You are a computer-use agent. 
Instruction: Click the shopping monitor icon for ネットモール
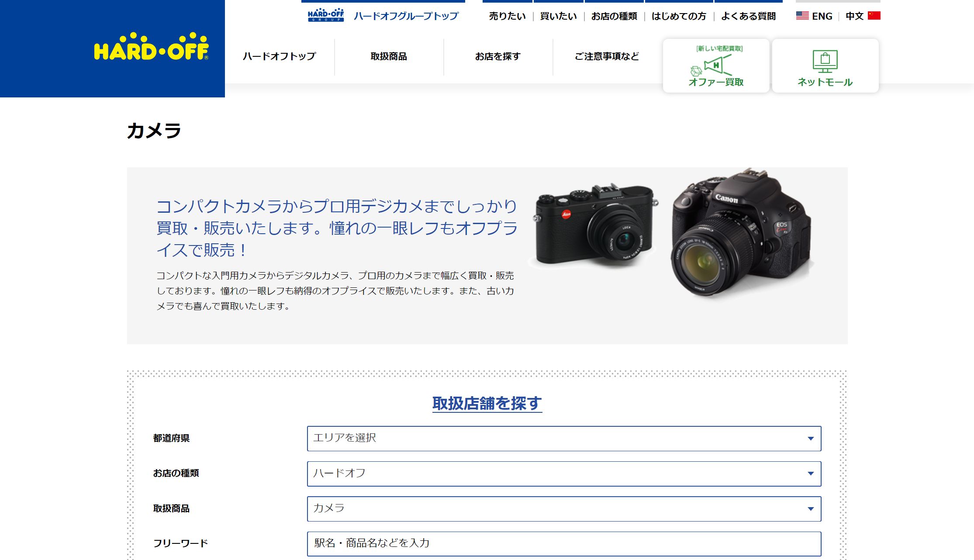(825, 62)
